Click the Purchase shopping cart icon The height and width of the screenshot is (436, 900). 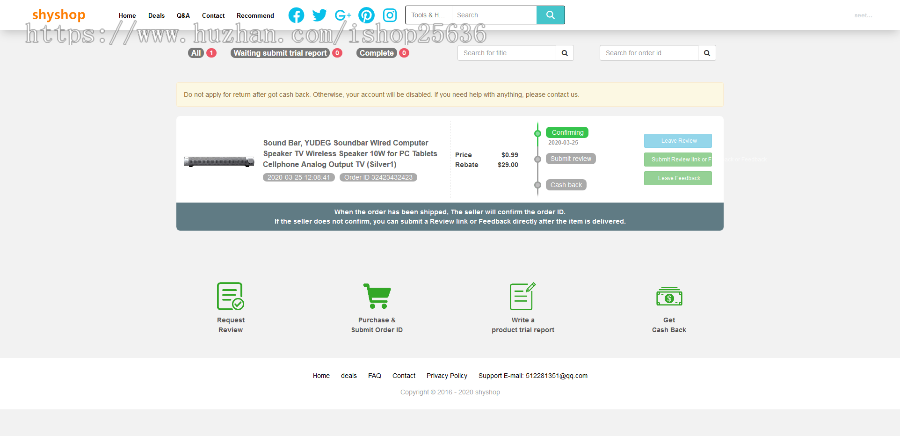pyautogui.click(x=377, y=296)
